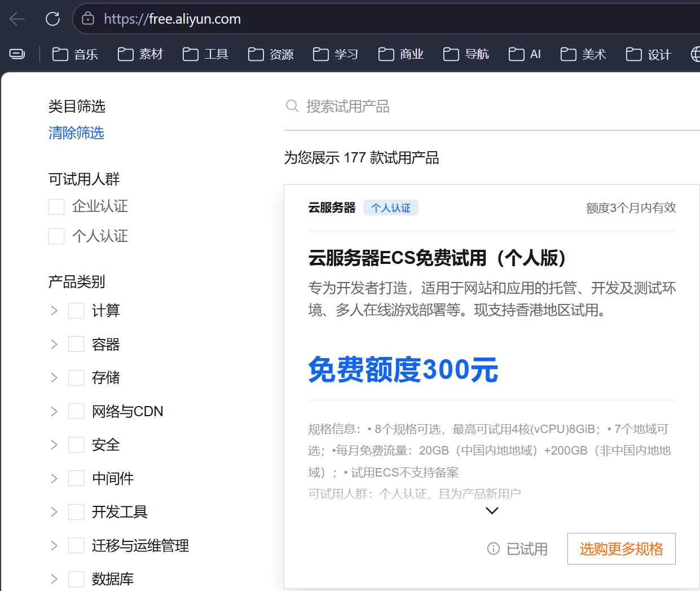Viewport: 700px width, 591px height.
Task: Click the 可试用人群 heading
Action: point(84,179)
